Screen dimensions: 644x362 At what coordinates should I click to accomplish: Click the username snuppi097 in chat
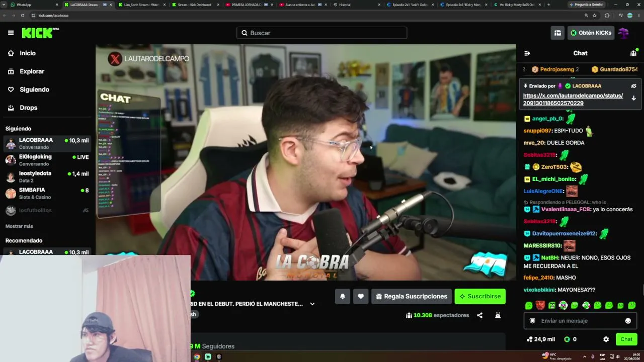click(537, 131)
